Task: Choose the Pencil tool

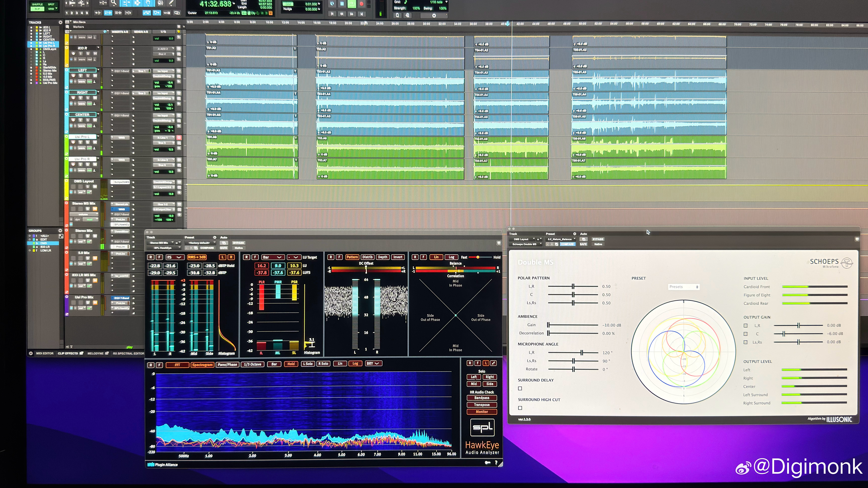Action: 171,3
